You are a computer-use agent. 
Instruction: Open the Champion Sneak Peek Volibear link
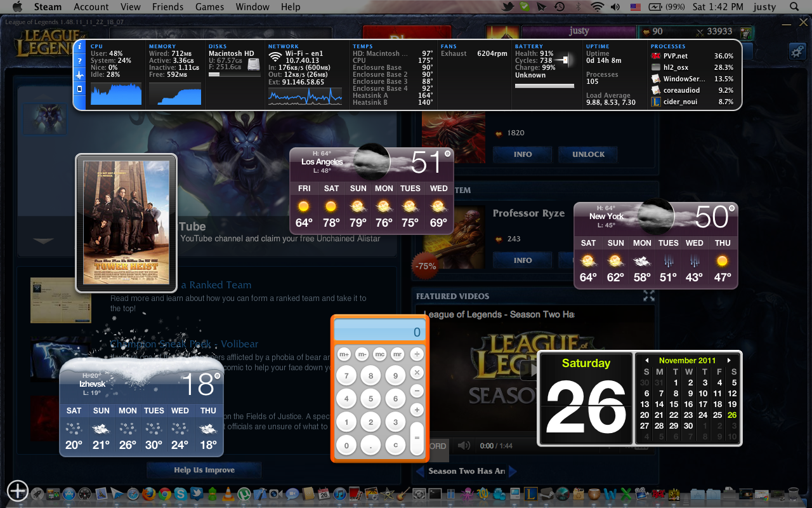[184, 344]
